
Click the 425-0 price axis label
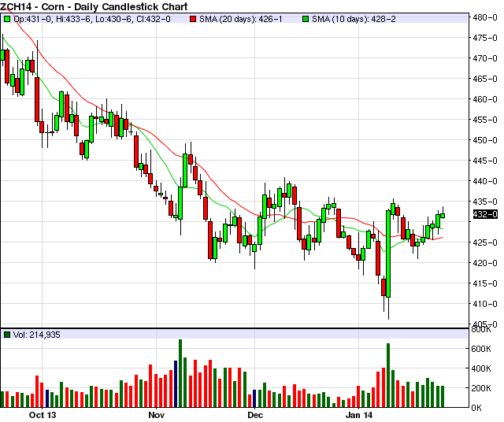[x=485, y=242]
